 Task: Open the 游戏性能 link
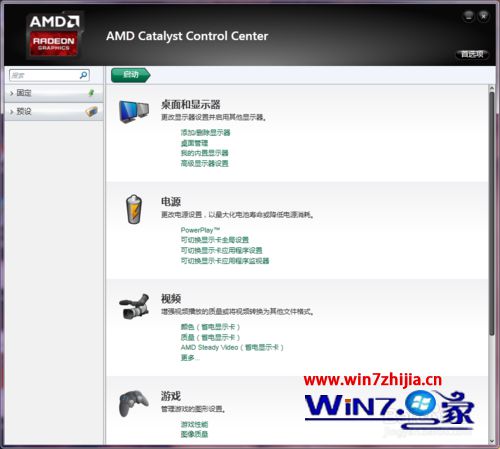click(194, 424)
